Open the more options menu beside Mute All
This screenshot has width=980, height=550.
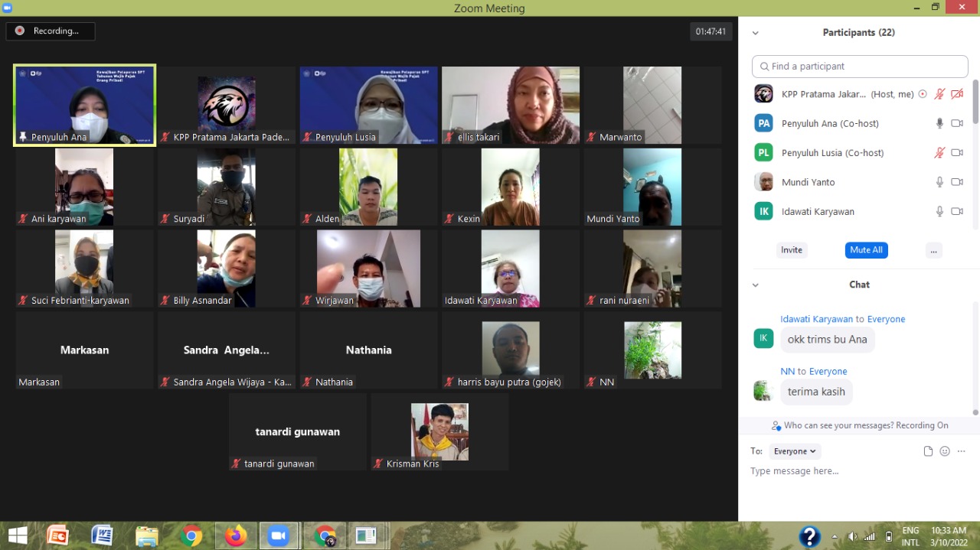933,250
